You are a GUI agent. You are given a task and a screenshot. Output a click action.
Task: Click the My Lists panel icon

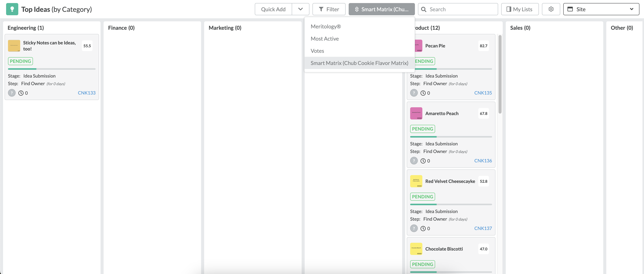pos(509,9)
